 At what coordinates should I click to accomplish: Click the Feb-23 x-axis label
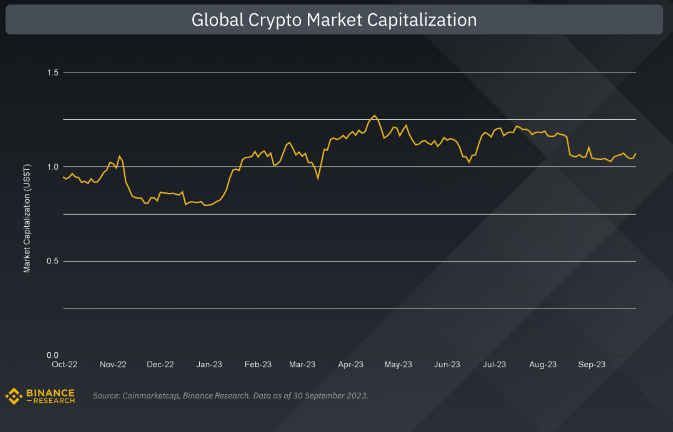tap(258, 364)
